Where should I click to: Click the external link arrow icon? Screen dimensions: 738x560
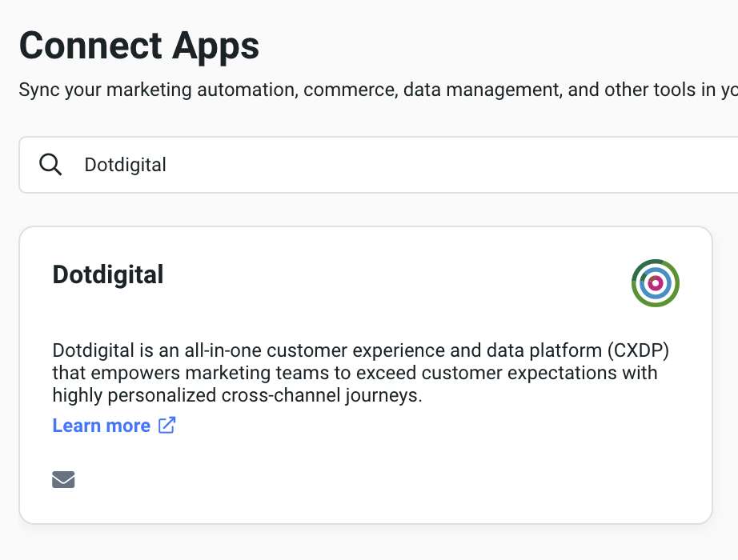[166, 426]
